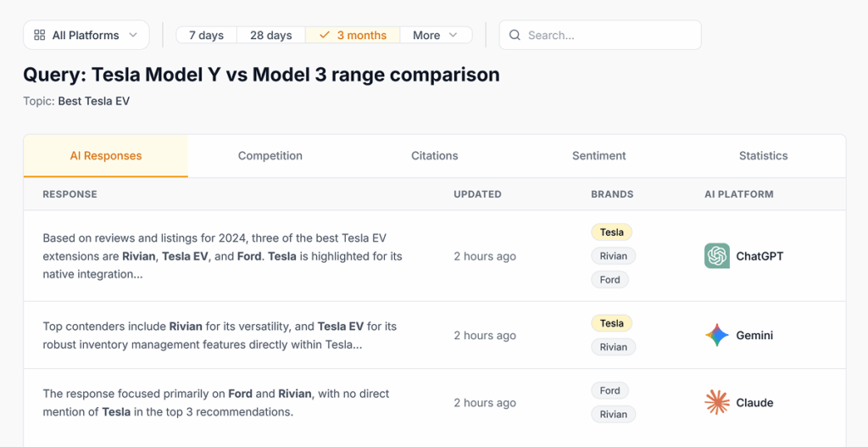Click the UPDATED column header
Screen dimensions: 868x447
(478, 194)
